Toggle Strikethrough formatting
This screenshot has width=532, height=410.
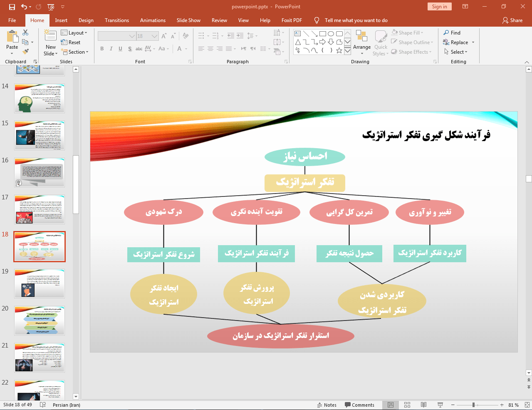tap(139, 49)
